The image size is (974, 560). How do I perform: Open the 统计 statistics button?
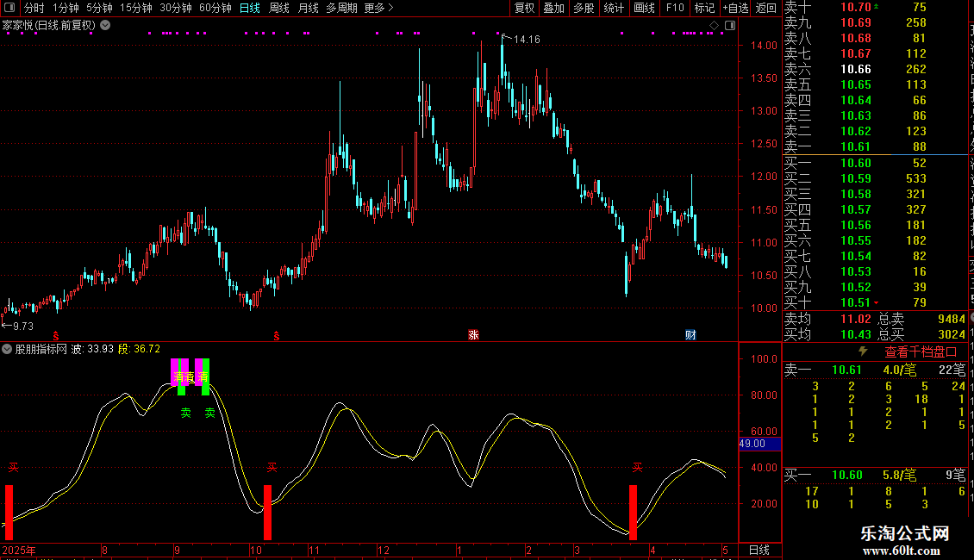tap(614, 8)
